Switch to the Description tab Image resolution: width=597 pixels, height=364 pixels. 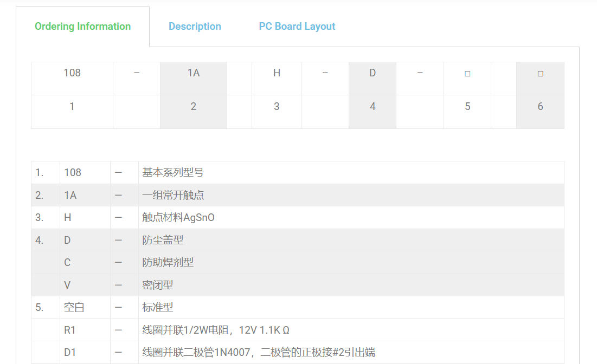195,27
